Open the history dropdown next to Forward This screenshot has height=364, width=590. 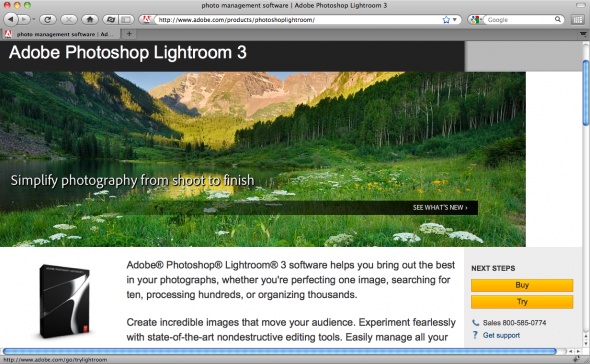(33, 19)
